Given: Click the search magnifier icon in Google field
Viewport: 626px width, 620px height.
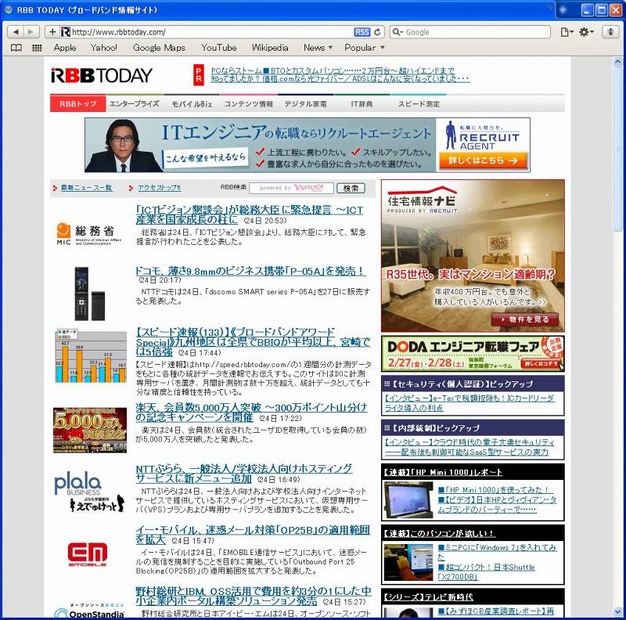Looking at the screenshot, I should [x=396, y=32].
